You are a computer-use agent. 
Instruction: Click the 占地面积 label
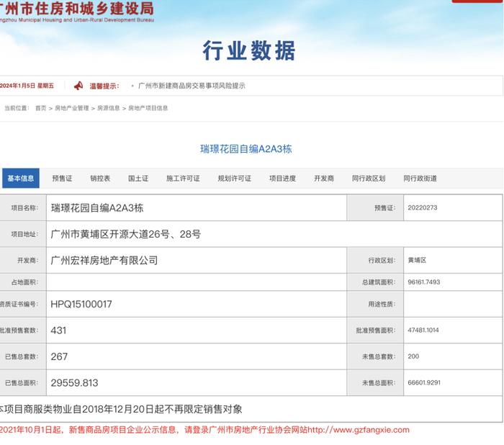click(24, 282)
